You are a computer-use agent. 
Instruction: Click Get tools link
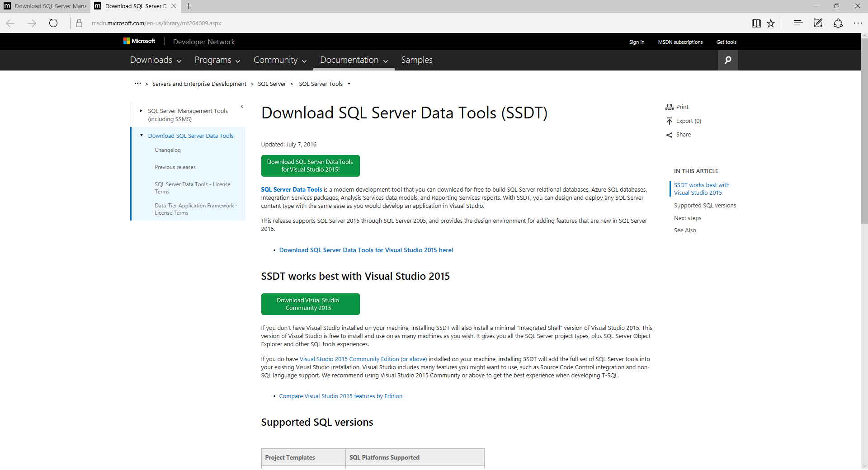726,42
